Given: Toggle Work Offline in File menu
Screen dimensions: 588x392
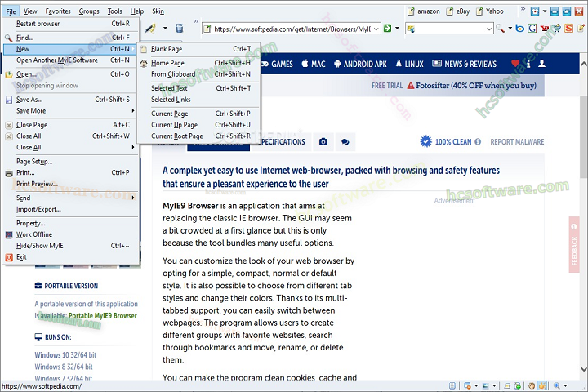Looking at the screenshot, I should click(x=71, y=234).
